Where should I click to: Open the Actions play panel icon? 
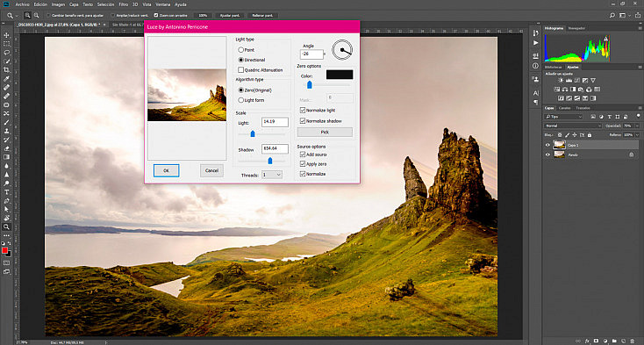coord(535,43)
